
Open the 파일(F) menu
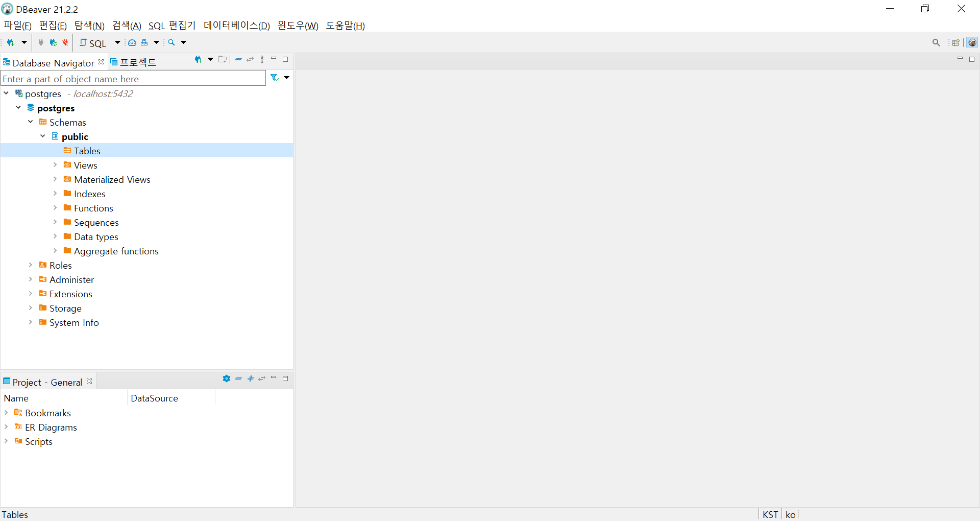click(18, 26)
